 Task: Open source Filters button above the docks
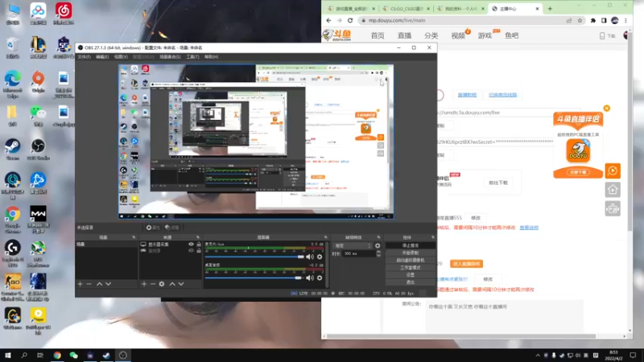pos(171,228)
